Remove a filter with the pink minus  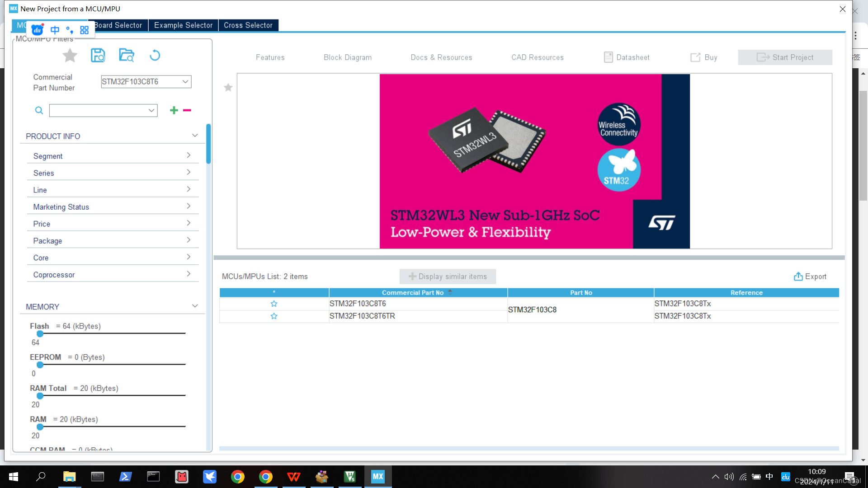187,110
